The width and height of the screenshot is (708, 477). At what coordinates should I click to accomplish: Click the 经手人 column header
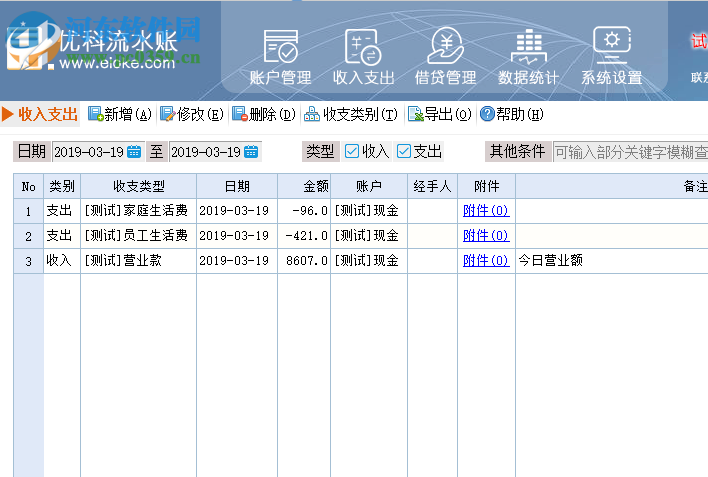click(433, 186)
